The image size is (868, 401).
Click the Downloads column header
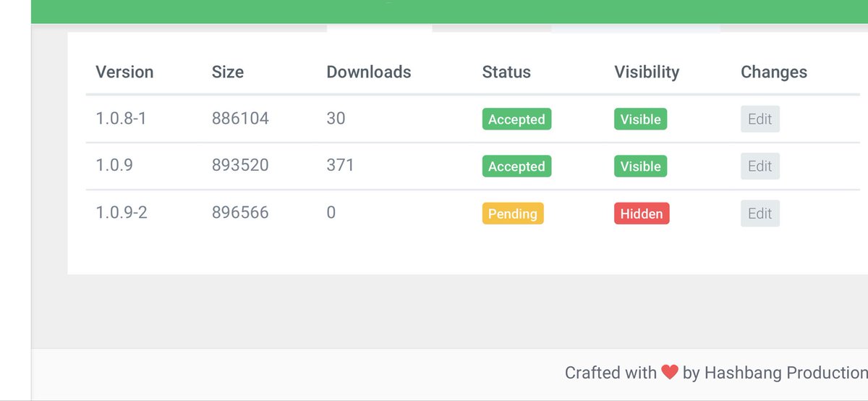(x=369, y=72)
